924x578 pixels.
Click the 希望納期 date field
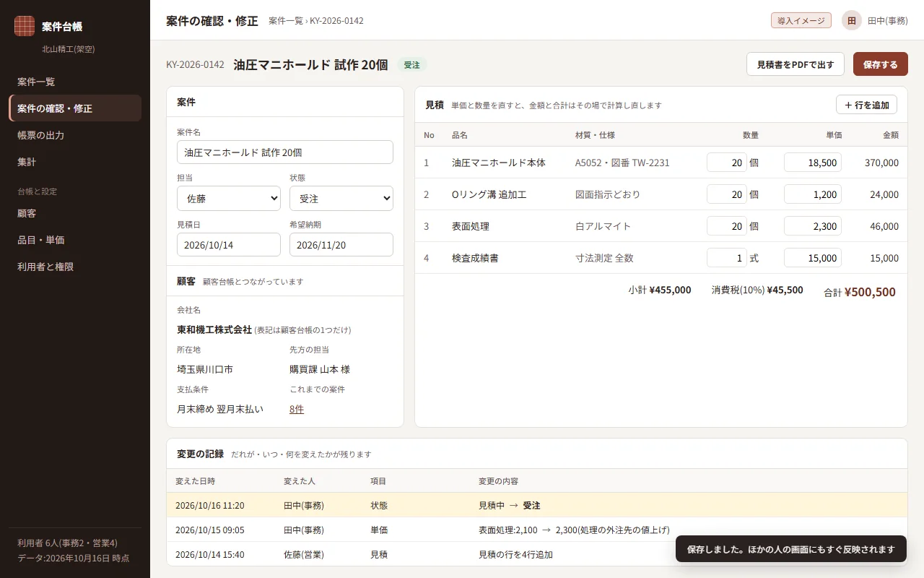pos(341,245)
